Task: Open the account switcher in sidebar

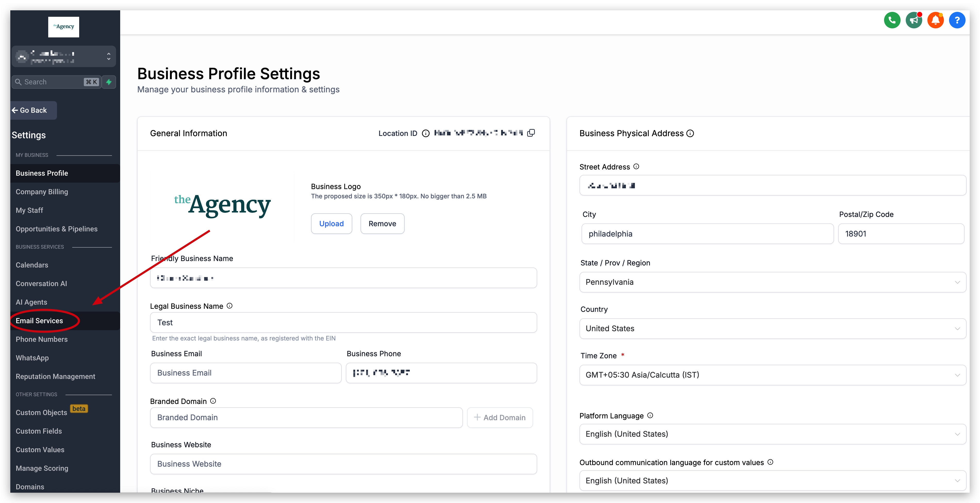Action: [x=64, y=56]
